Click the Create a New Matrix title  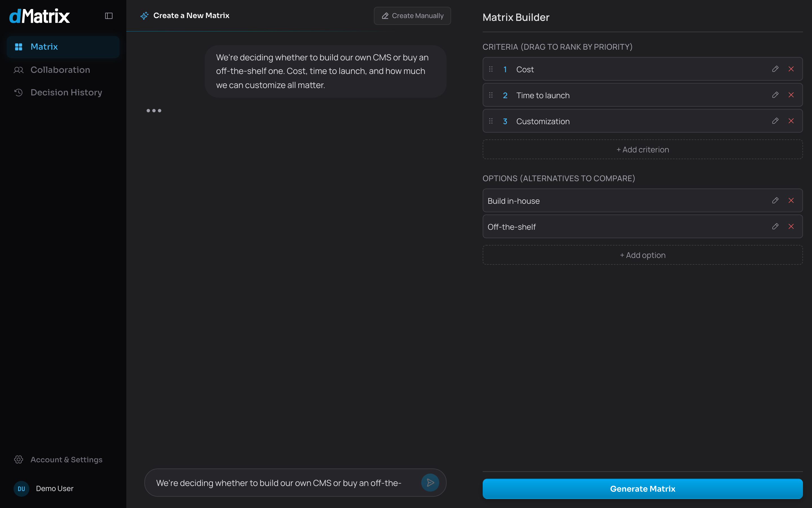(191, 16)
